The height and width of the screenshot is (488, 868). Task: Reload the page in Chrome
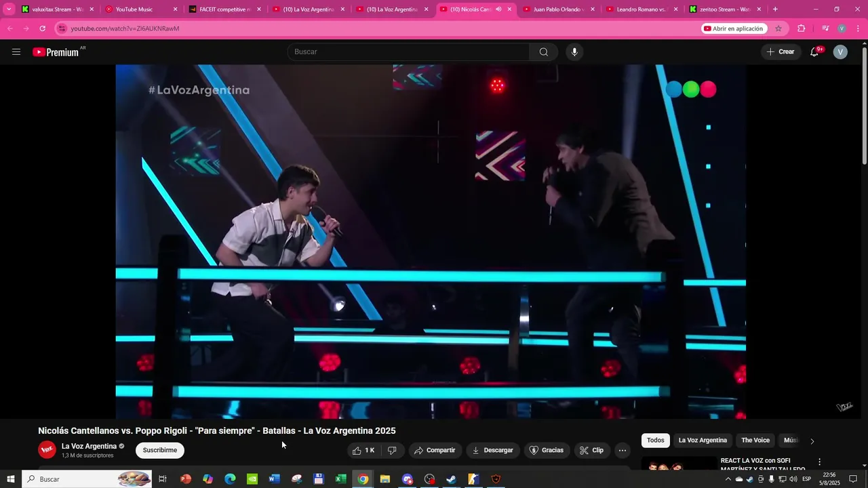pyautogui.click(x=42, y=28)
